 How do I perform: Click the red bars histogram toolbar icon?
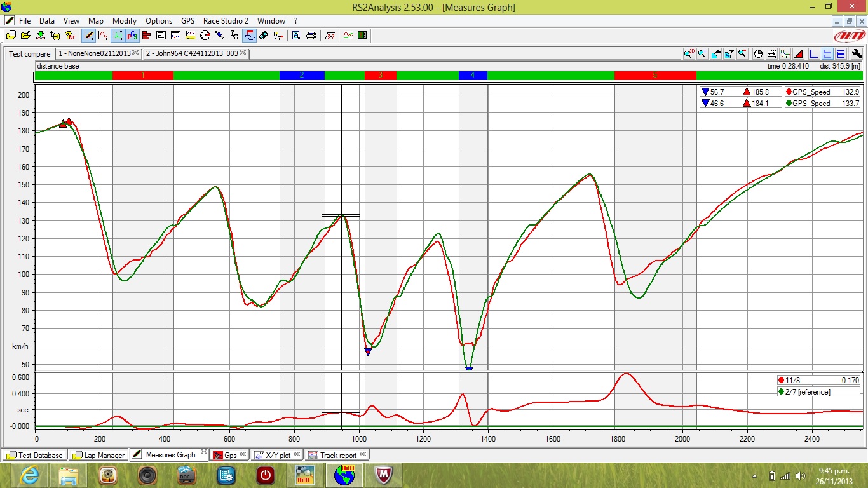146,35
